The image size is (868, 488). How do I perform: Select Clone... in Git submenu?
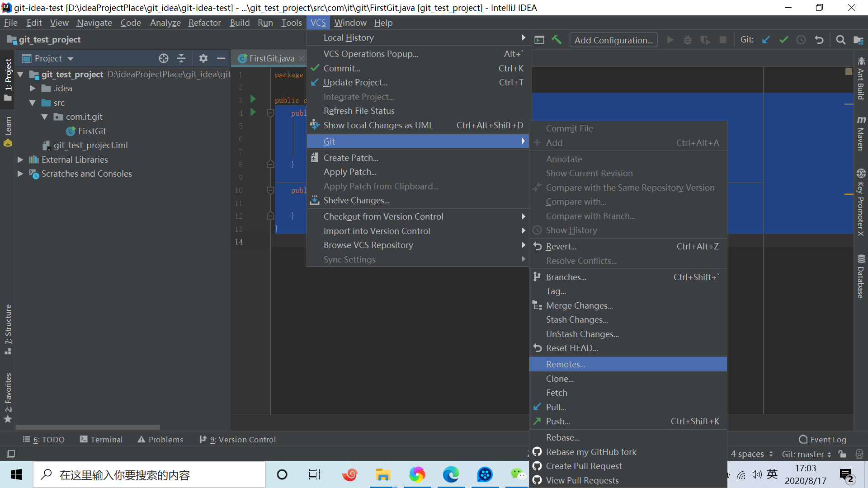coord(628,379)
